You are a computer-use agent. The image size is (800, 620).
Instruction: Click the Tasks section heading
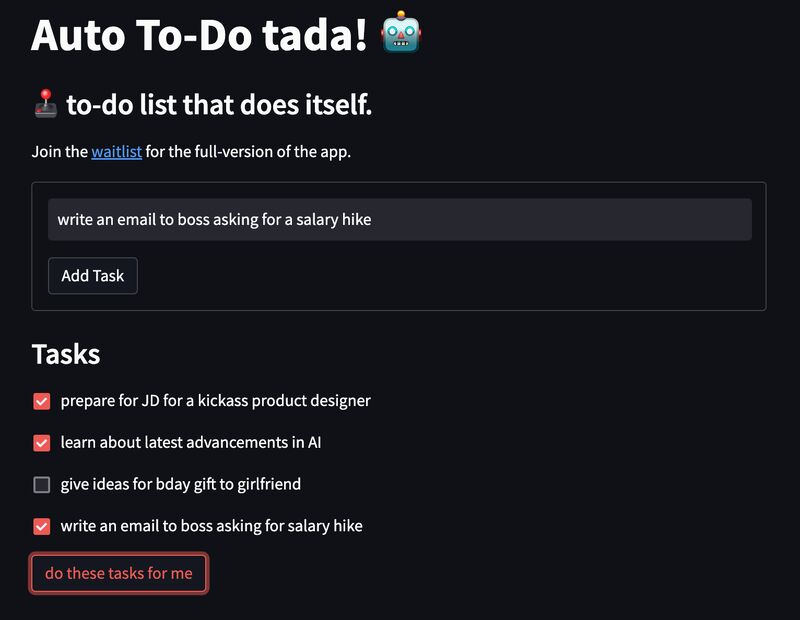[x=66, y=354]
